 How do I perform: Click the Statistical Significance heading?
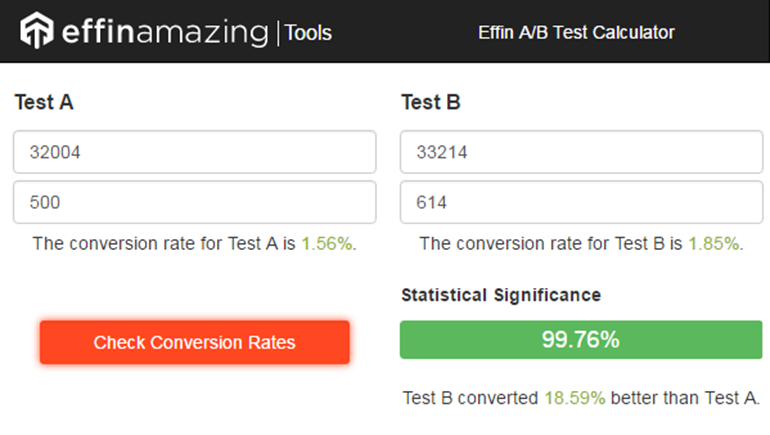click(x=501, y=295)
